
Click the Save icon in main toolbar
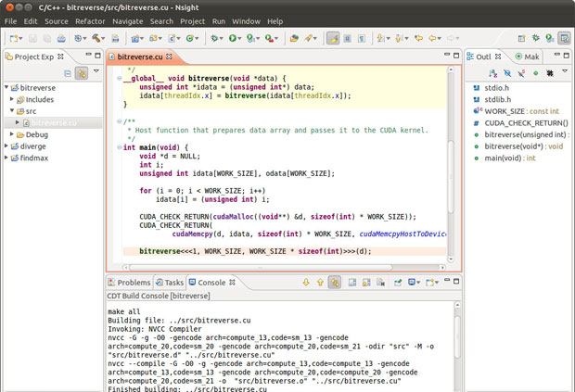click(x=32, y=39)
